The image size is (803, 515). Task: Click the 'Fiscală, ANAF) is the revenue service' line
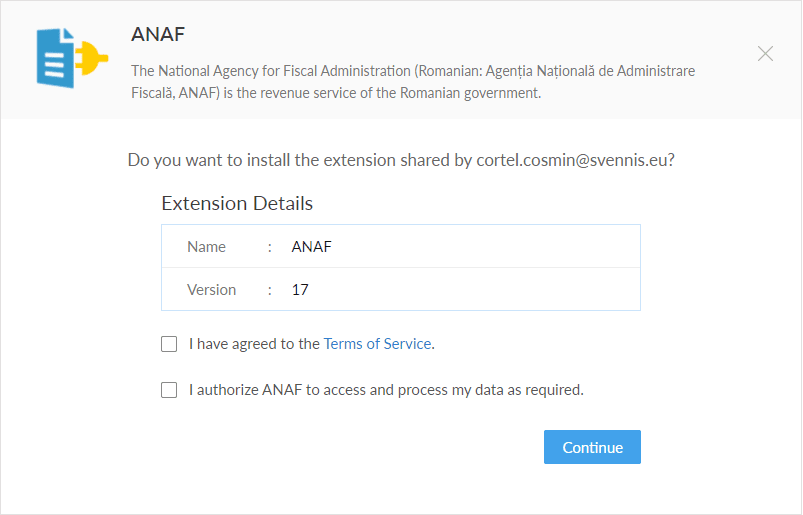click(x=336, y=93)
